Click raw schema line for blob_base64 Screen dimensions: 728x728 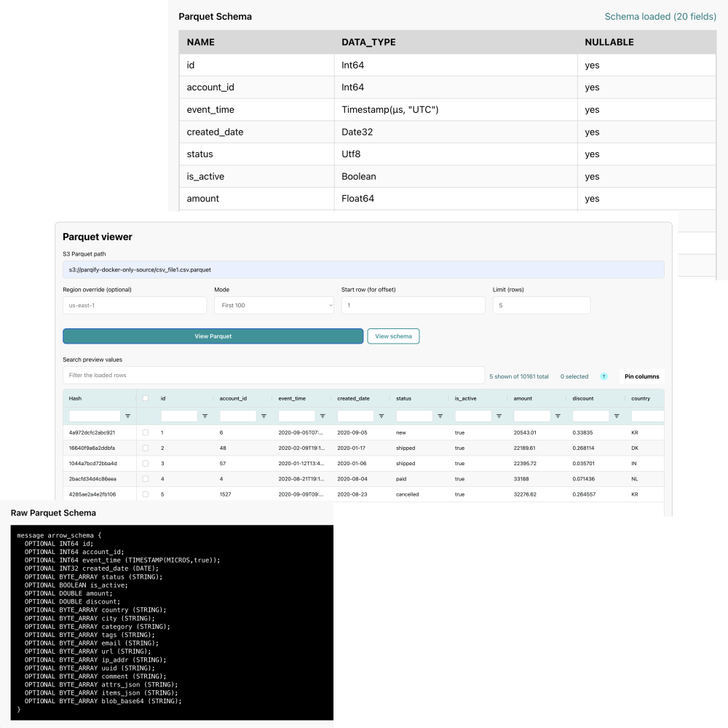(103, 701)
